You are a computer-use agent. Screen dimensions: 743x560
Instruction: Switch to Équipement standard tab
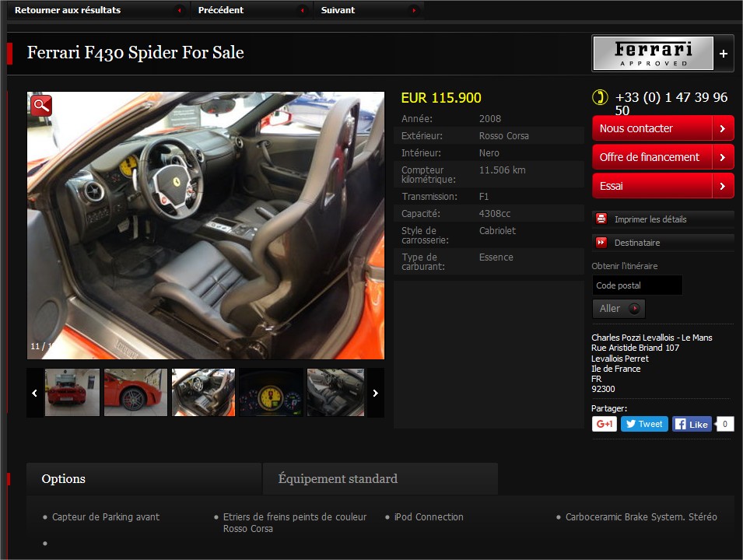[380, 479]
